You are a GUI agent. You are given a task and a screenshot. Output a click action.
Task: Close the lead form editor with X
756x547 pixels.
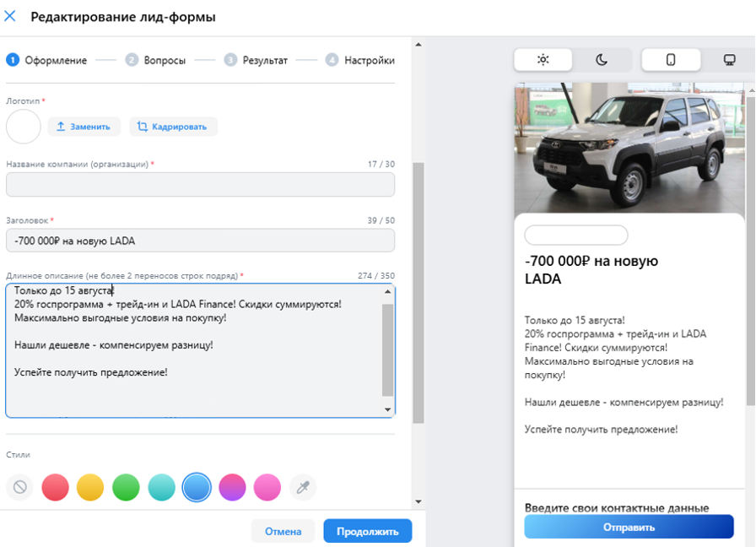(x=9, y=16)
